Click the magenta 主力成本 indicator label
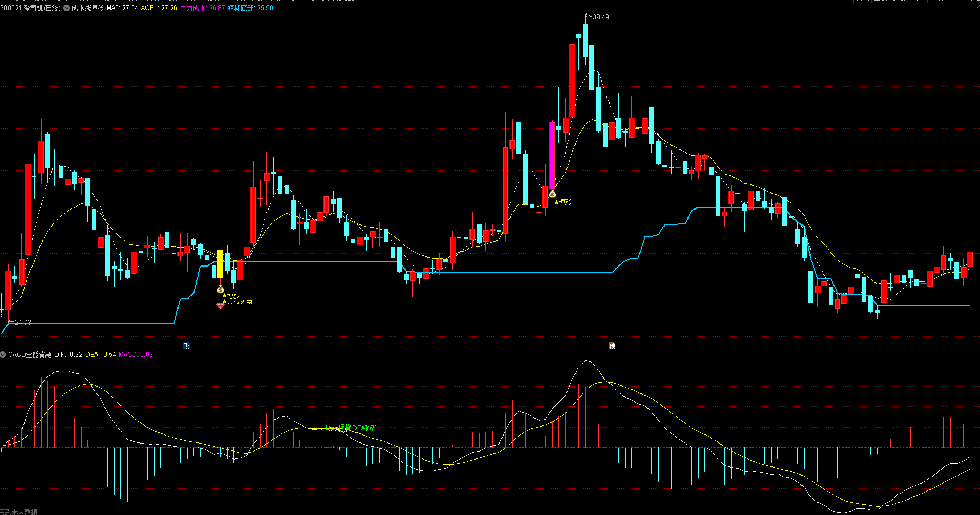 [202, 9]
